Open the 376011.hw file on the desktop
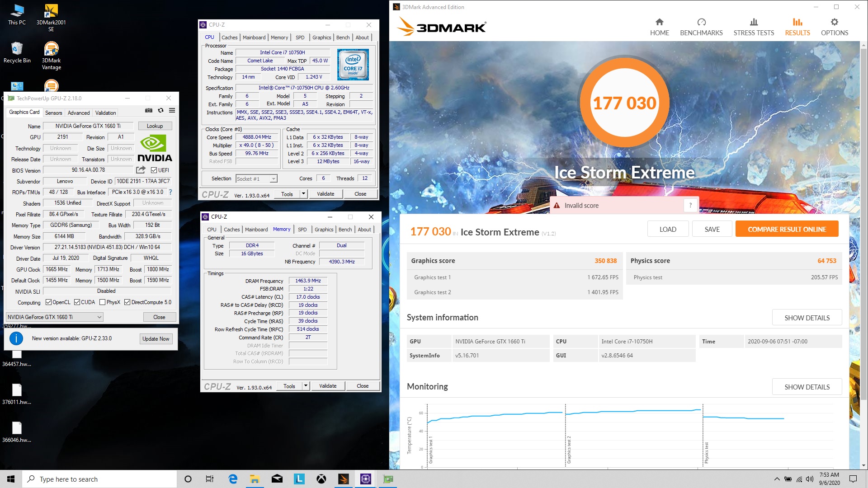Image resolution: width=868 pixels, height=488 pixels. (x=17, y=394)
